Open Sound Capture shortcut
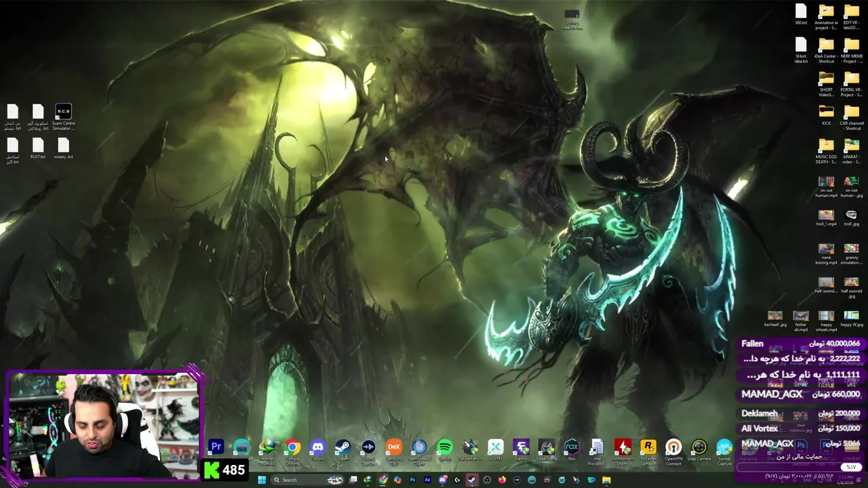868x488 pixels. click(368, 451)
